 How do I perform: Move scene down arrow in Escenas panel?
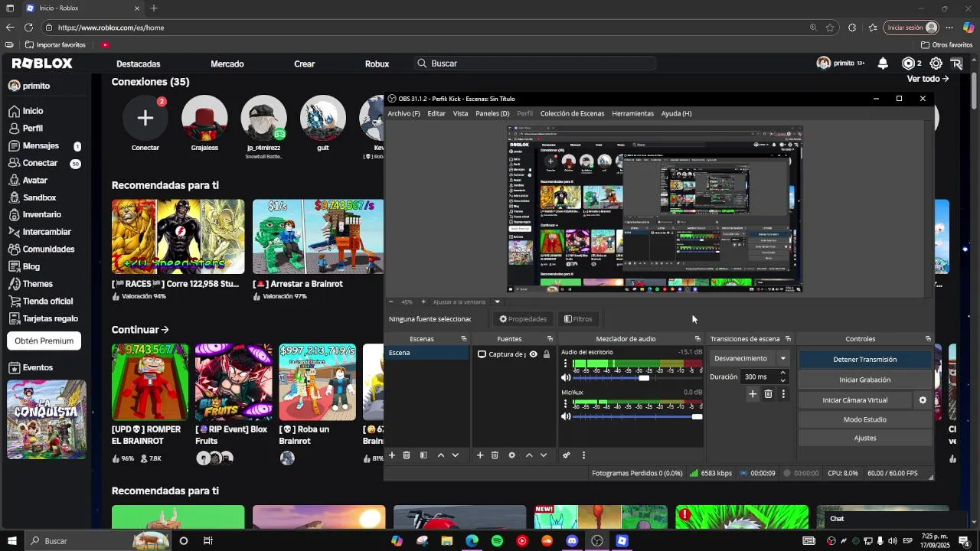tap(456, 455)
